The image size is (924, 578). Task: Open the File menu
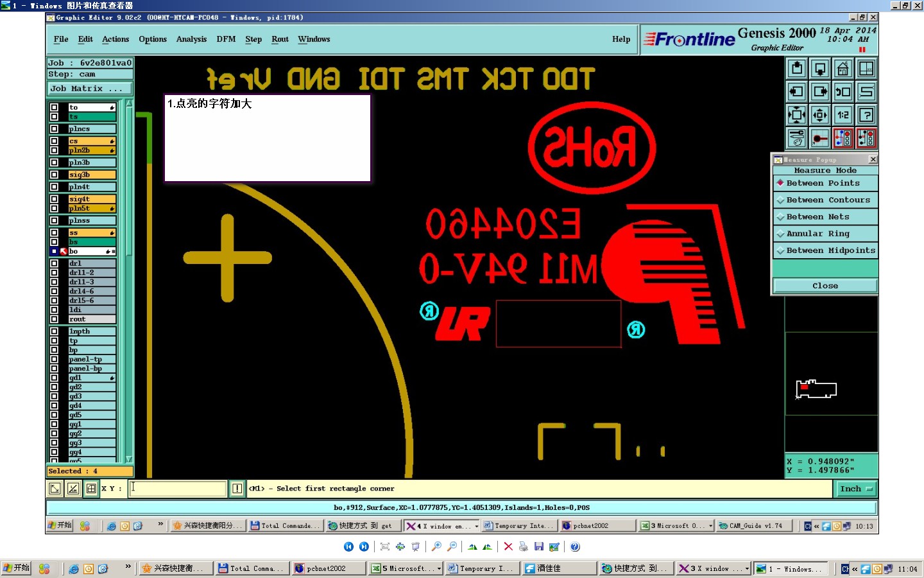click(x=61, y=39)
